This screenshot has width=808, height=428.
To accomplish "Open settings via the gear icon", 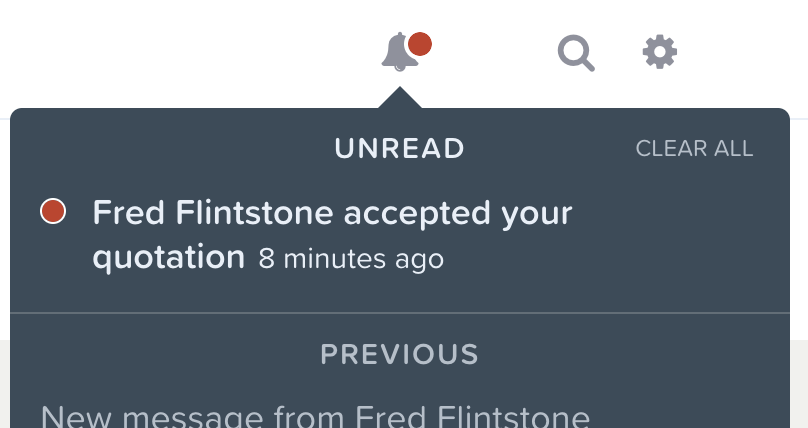I will pos(660,52).
